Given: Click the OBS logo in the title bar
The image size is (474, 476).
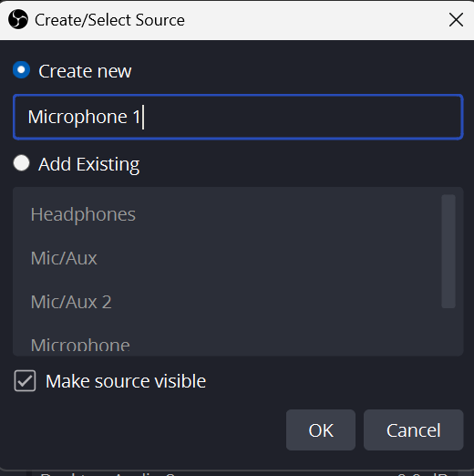Looking at the screenshot, I should coord(18,19).
